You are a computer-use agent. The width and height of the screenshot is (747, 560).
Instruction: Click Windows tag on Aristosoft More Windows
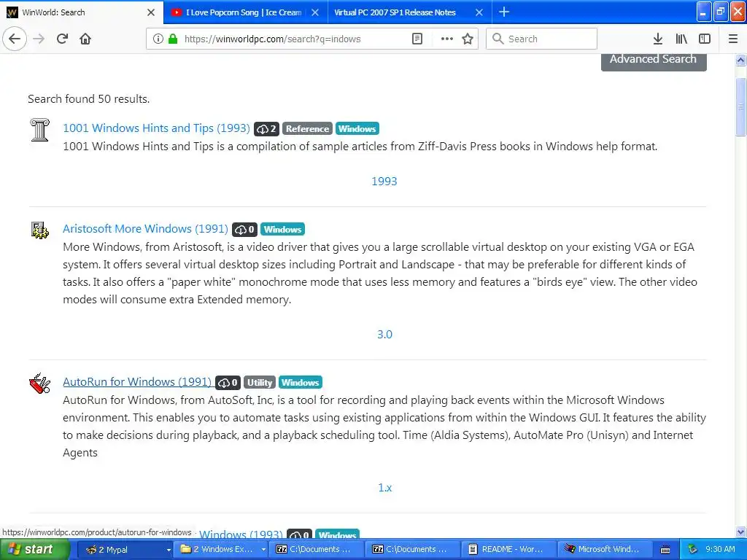click(282, 230)
